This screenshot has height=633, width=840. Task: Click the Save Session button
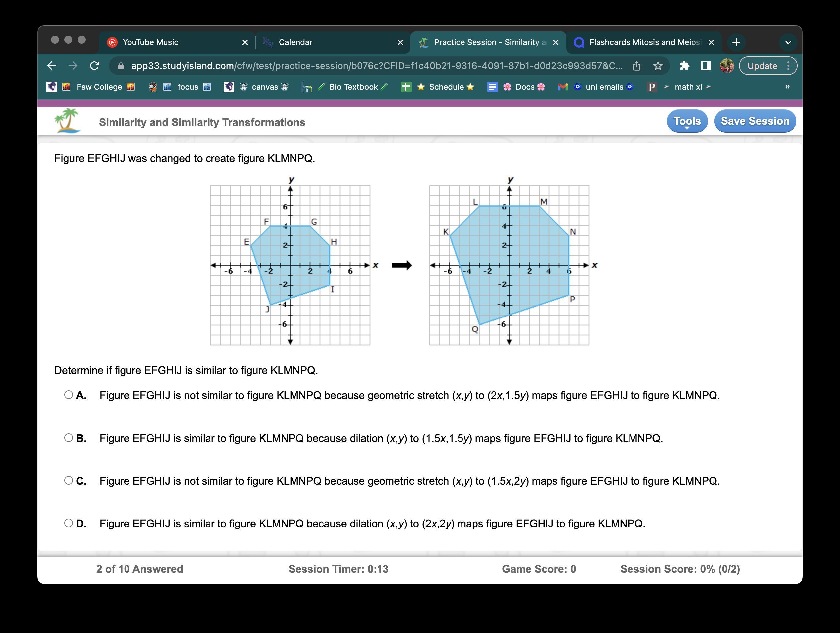pos(755,121)
